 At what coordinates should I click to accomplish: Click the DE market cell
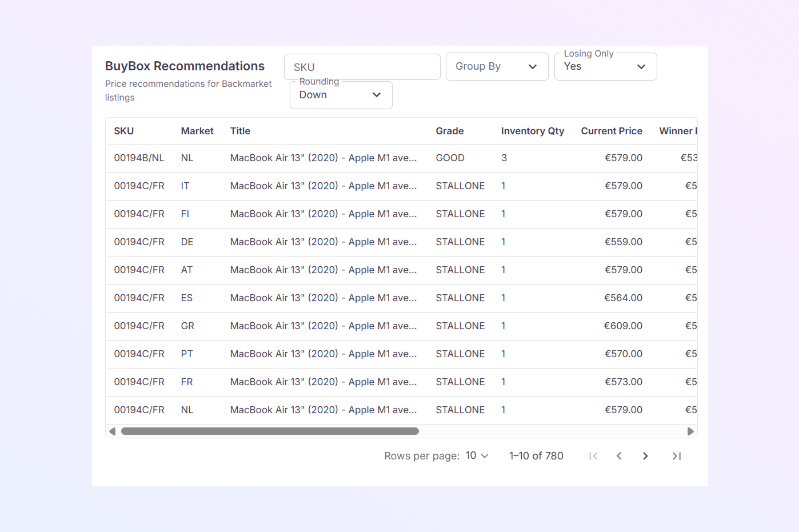187,242
